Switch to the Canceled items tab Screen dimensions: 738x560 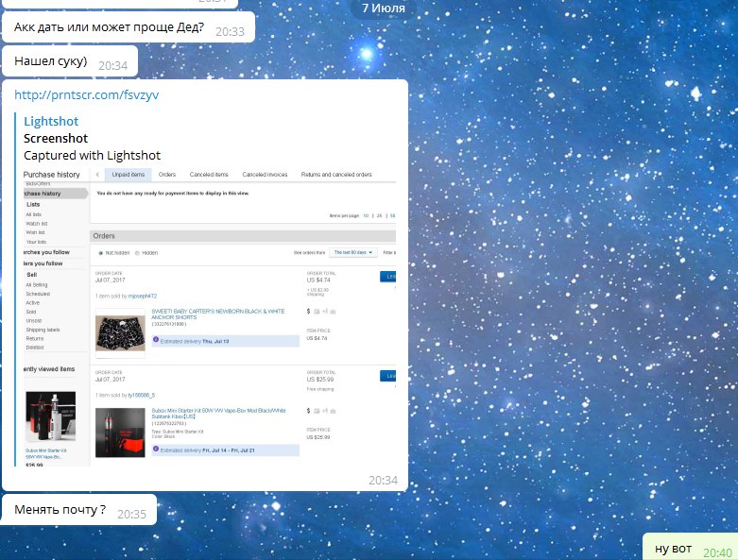click(x=208, y=175)
